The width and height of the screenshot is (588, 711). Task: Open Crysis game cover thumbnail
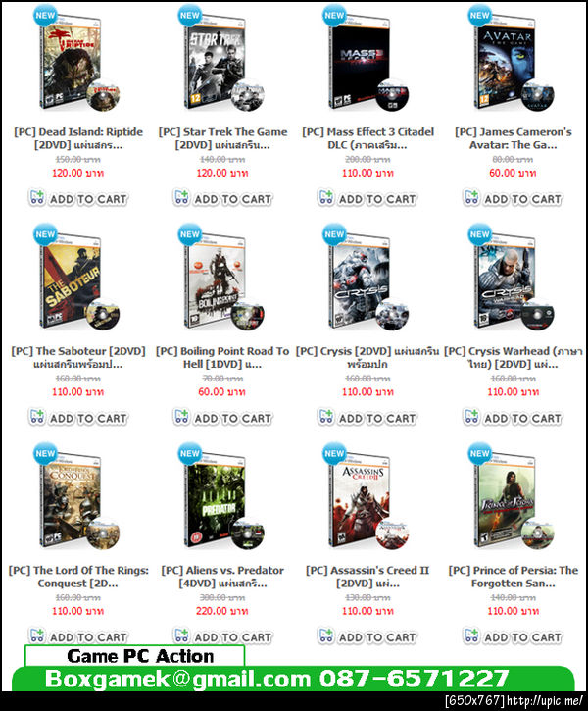click(367, 279)
